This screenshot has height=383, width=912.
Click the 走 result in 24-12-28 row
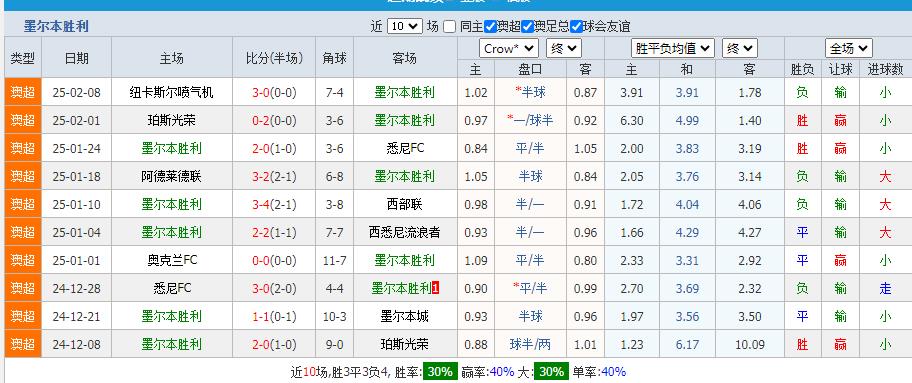(885, 288)
